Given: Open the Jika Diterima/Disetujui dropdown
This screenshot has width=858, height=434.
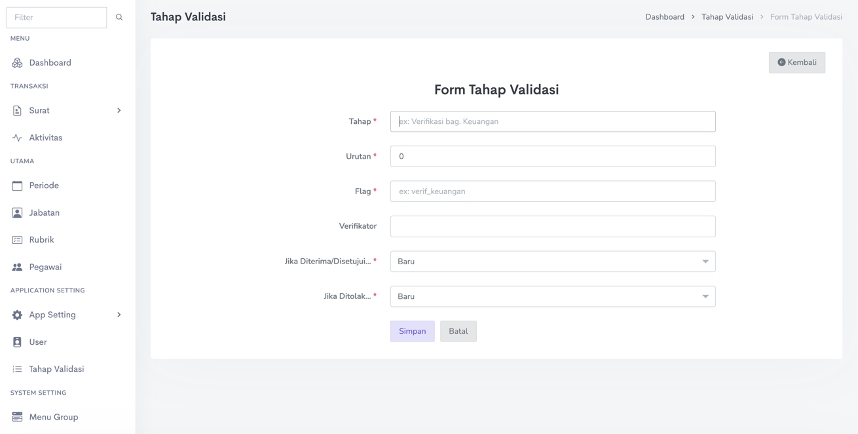Looking at the screenshot, I should [x=552, y=261].
